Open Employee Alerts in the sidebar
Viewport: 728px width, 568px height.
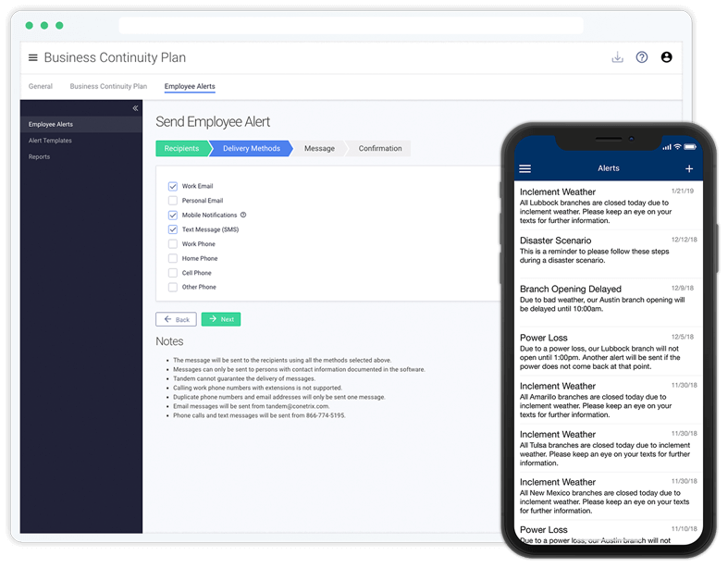tap(81, 125)
